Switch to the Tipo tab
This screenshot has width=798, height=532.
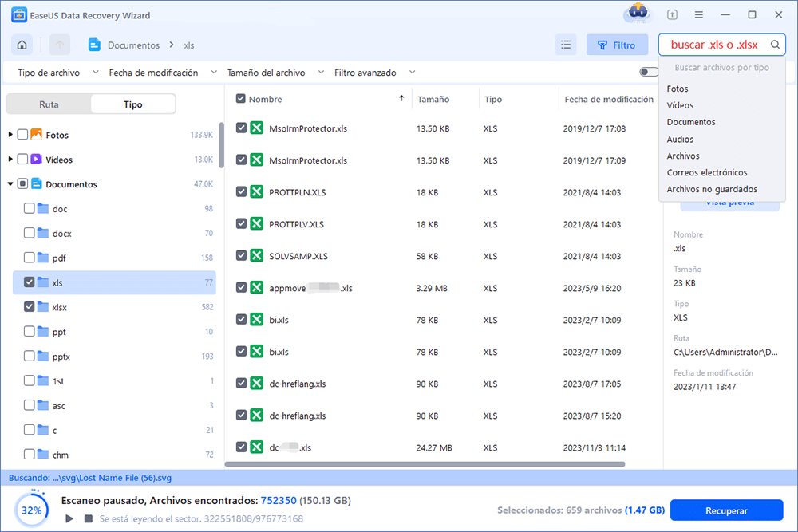pos(132,104)
